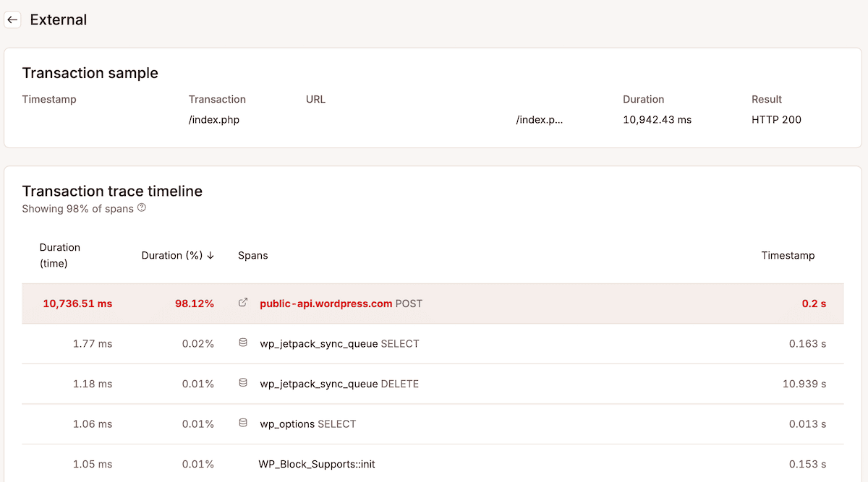
Task: Navigate back using the top-left arrow
Action: (12, 20)
